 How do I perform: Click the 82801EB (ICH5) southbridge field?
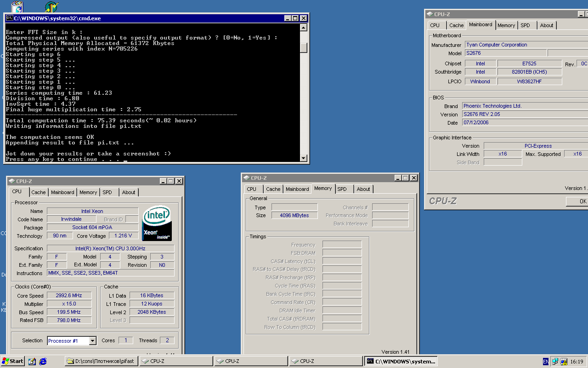530,72
